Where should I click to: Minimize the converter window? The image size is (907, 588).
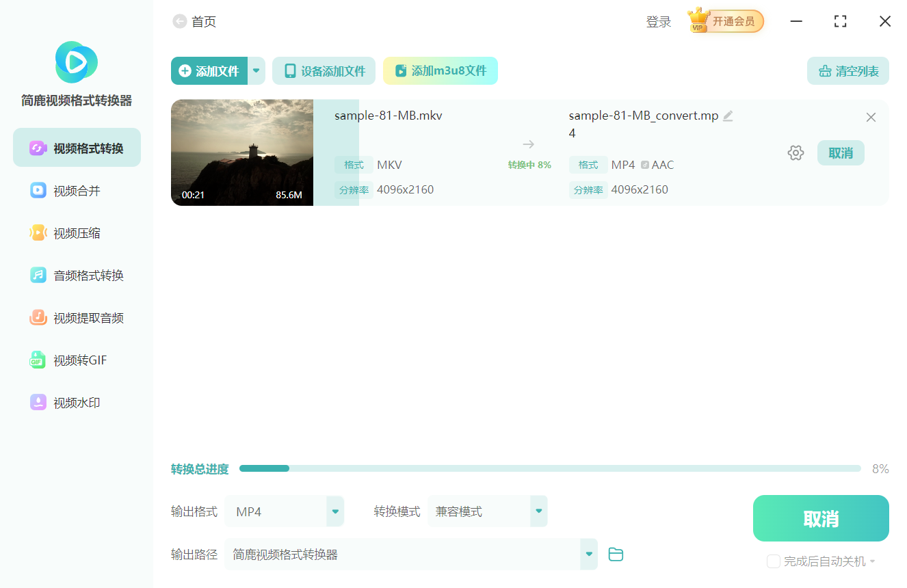[796, 21]
